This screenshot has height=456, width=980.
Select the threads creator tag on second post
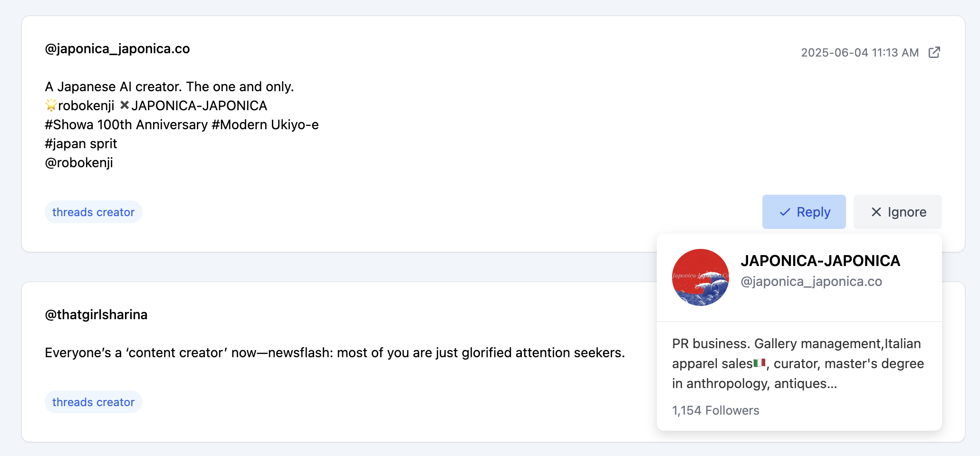94,402
